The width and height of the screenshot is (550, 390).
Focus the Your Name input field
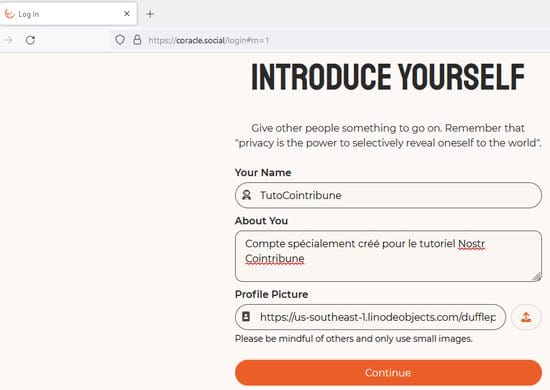point(388,195)
